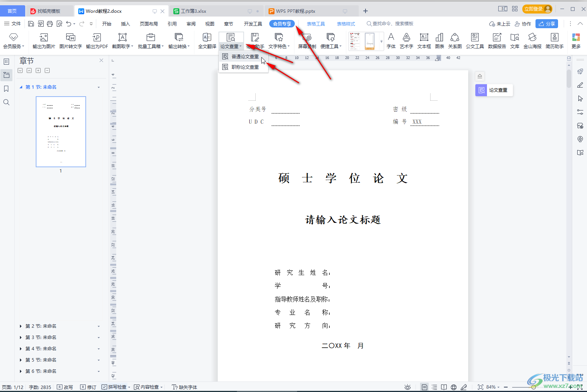This screenshot has width=587, height=392.
Task: Expand 第 4 节: 未命名 section
Action: tap(21, 349)
